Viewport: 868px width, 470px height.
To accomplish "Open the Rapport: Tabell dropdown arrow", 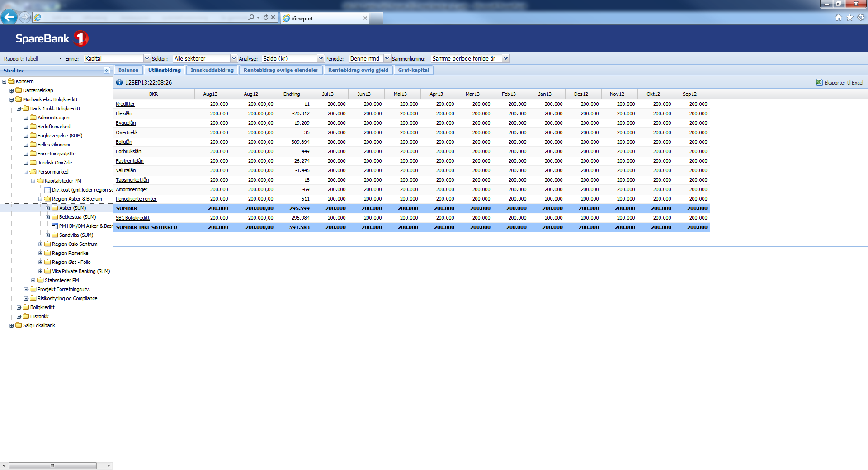I will pos(61,59).
